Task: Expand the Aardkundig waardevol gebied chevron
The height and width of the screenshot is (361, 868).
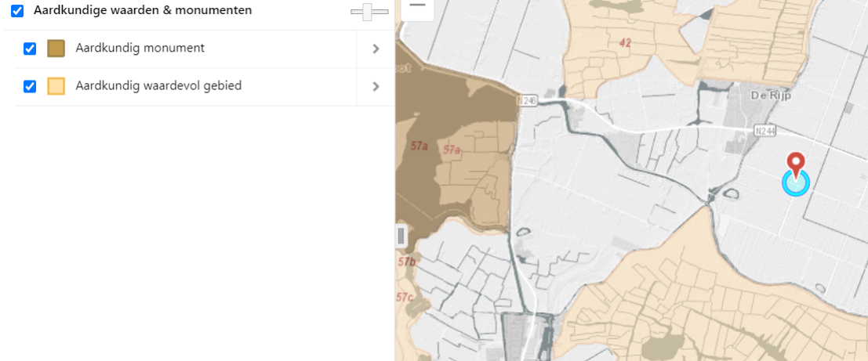Action: click(x=376, y=86)
